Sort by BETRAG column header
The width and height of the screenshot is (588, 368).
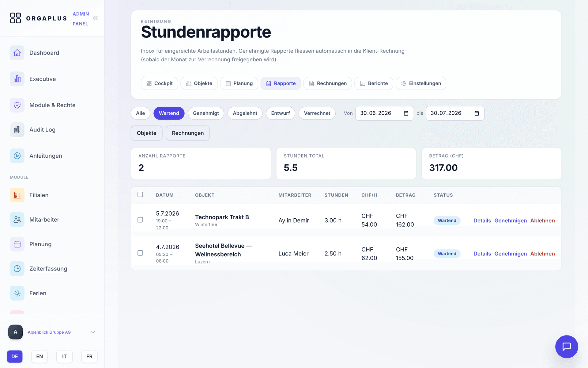(x=405, y=195)
